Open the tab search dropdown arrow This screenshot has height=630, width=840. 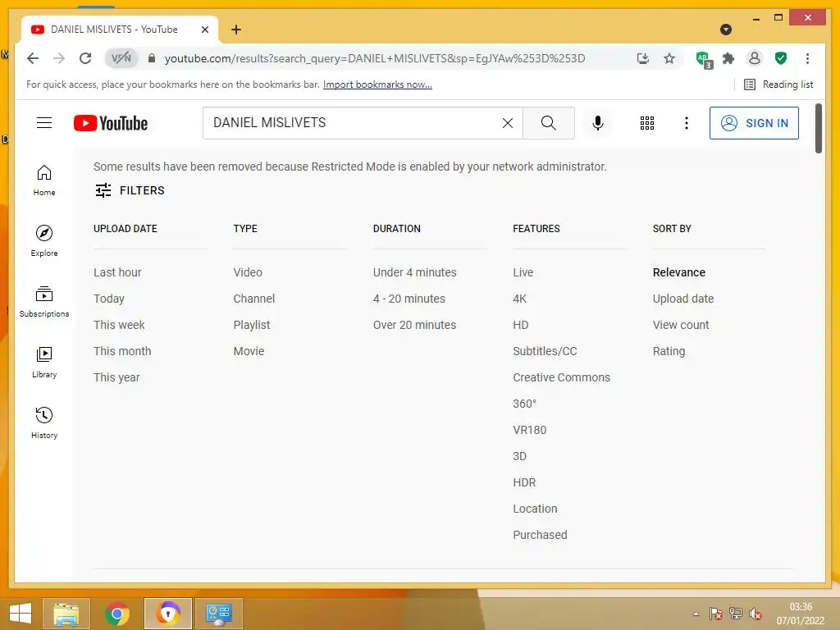(726, 30)
